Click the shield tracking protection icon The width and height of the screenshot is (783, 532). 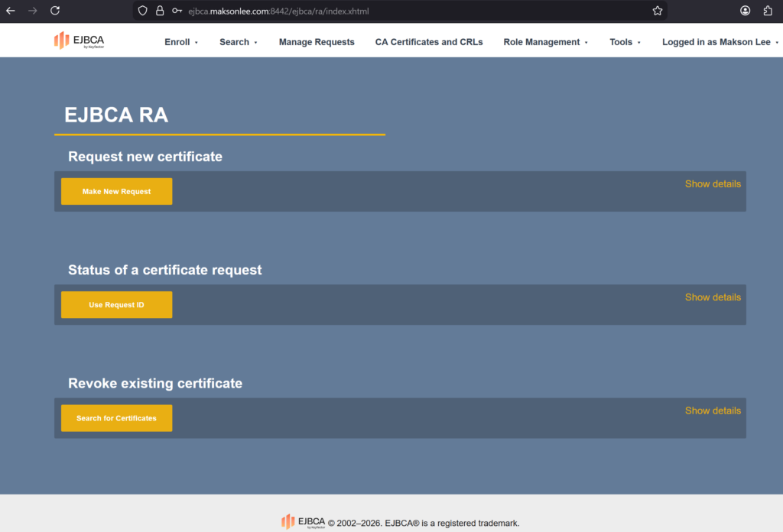coord(143,11)
